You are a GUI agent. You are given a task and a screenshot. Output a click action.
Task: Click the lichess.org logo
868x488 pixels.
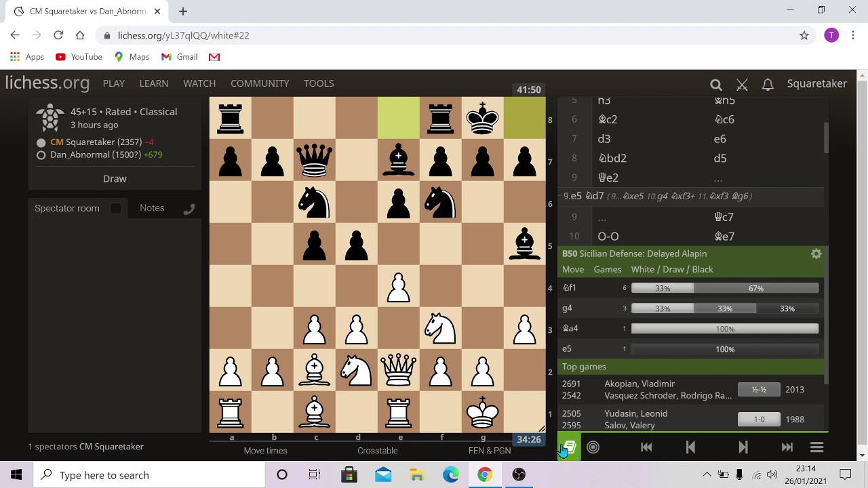click(47, 83)
